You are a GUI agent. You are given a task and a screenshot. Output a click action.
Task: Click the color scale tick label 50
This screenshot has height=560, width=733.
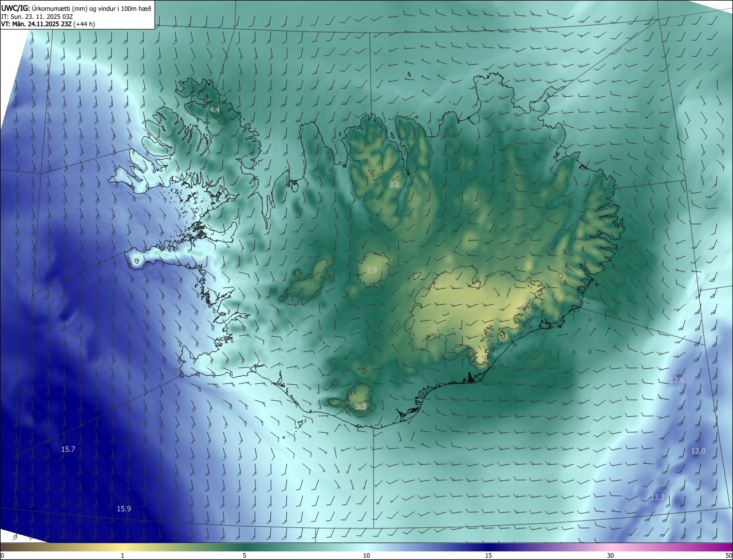728,555
